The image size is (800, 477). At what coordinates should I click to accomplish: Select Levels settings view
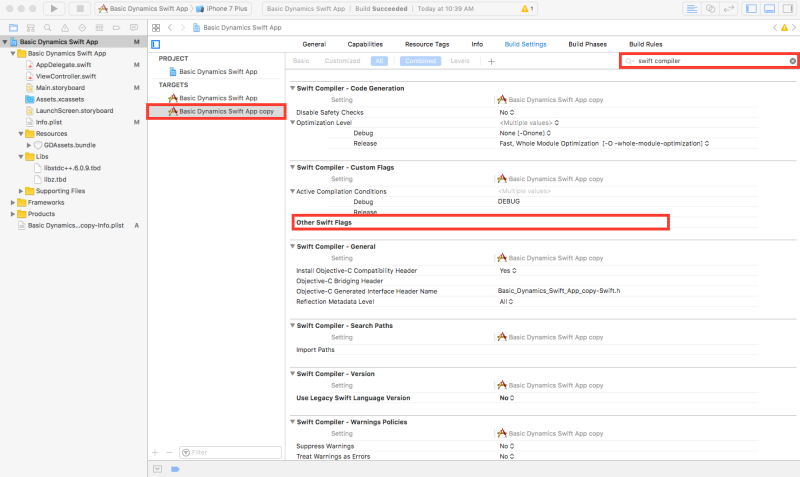coord(460,61)
